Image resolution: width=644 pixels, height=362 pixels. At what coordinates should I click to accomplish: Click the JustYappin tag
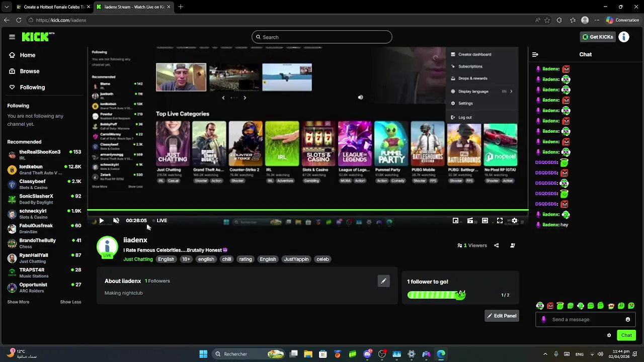point(296,259)
